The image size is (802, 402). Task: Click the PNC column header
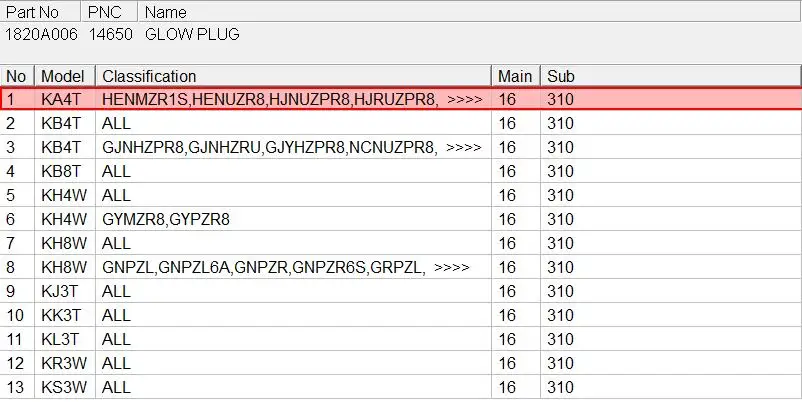pyautogui.click(x=109, y=12)
